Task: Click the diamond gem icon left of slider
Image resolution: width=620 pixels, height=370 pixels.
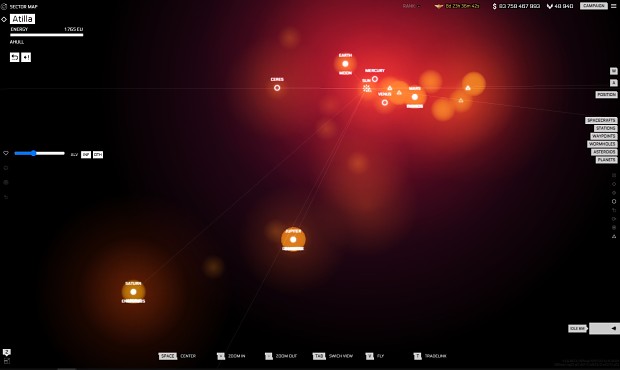Action: coord(6,153)
